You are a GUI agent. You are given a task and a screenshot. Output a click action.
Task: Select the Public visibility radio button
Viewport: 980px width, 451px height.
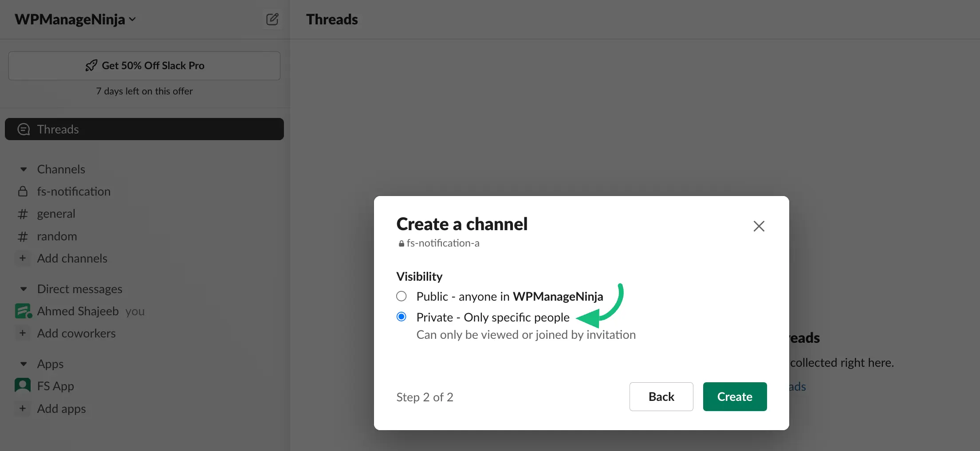pos(401,296)
